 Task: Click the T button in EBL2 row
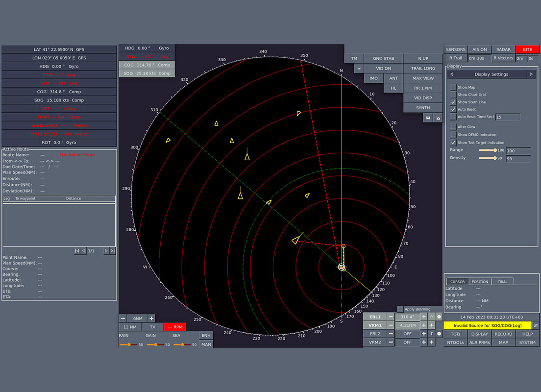click(x=431, y=334)
